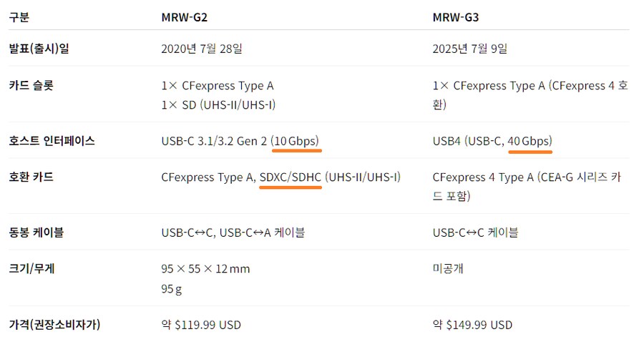Click the 95 × 55 × 12 mm dimensions
644x347 pixels.
coord(205,269)
